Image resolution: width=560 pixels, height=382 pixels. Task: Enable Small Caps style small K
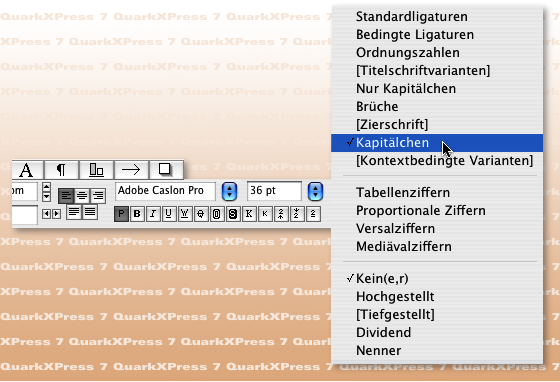tap(265, 214)
